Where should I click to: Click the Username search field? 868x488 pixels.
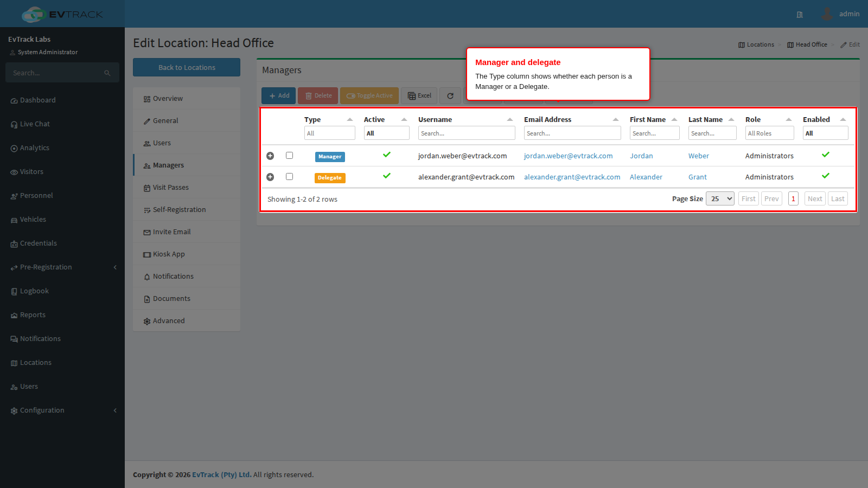pos(467,133)
